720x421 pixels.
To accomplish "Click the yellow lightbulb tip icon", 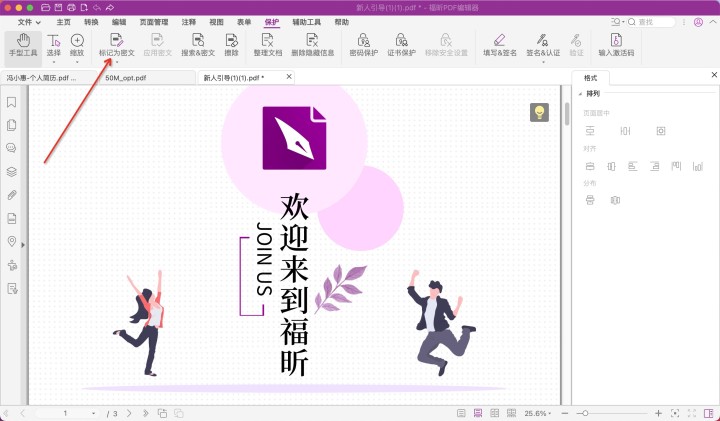I will tap(540, 112).
